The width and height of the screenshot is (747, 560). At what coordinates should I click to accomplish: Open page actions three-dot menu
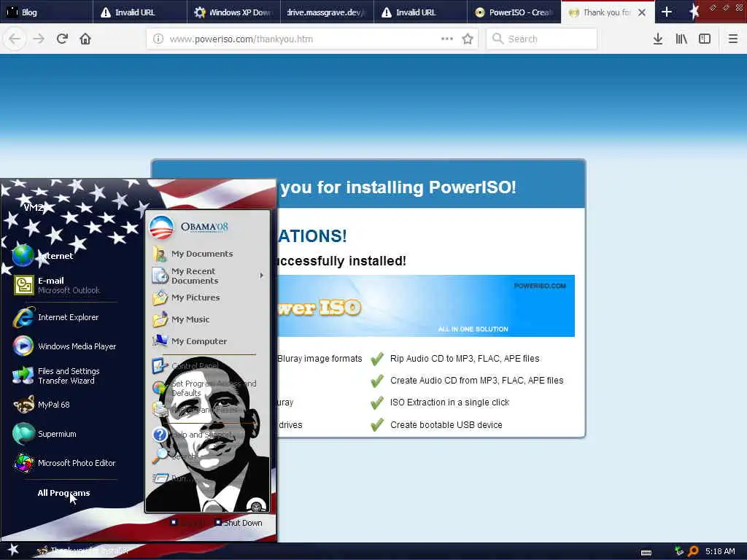click(447, 39)
